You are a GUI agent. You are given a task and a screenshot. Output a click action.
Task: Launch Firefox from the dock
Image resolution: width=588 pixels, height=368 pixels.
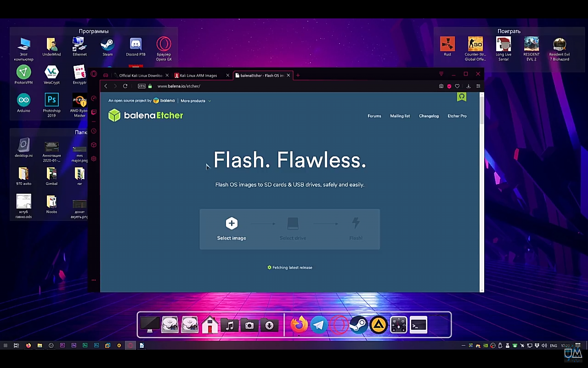(299, 325)
